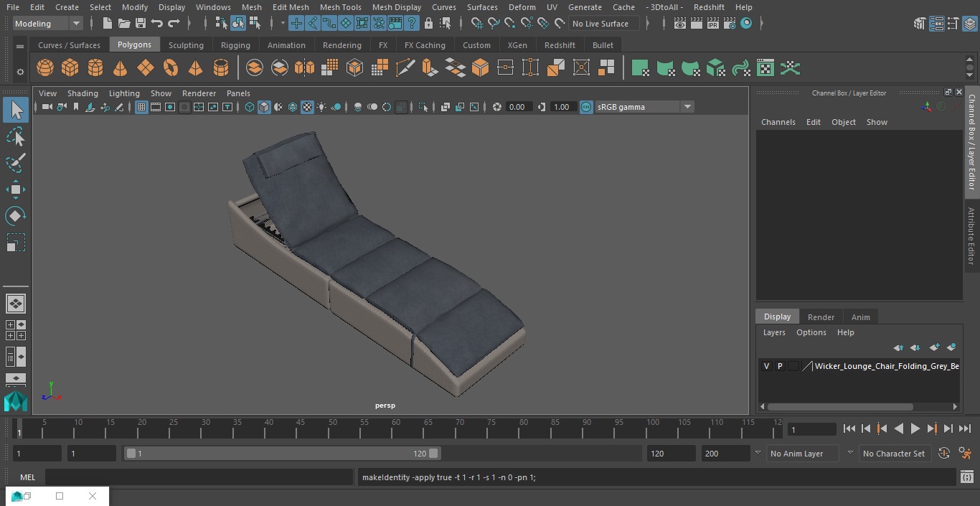This screenshot has width=980, height=506.
Task: Open the Mesh Tools menu
Action: [x=340, y=7]
